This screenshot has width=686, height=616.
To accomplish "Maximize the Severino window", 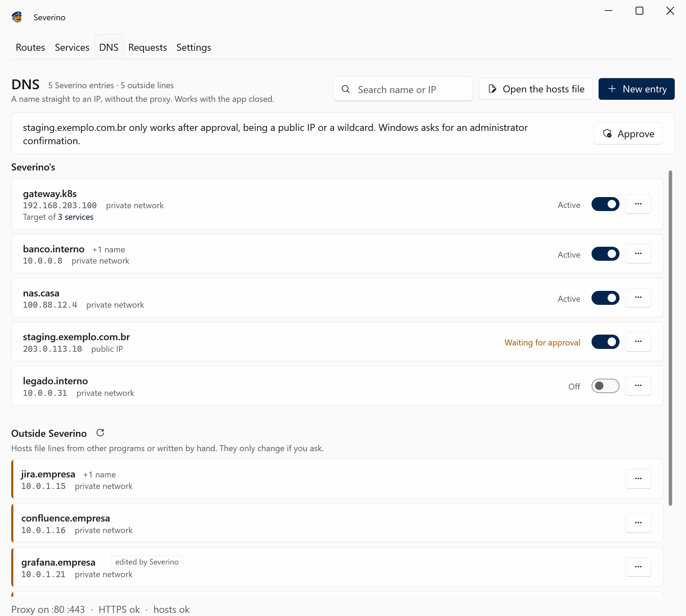I will (x=639, y=11).
